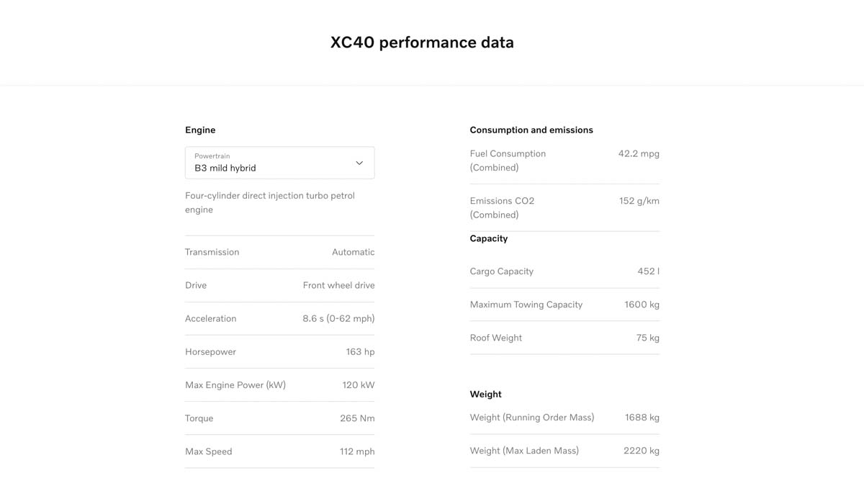Click the 2220 kg max laden mass value
The width and height of the screenshot is (864, 504).
click(x=642, y=451)
